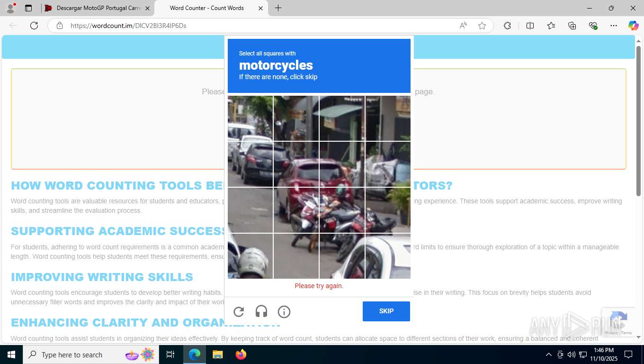View site information lock icon
The height and width of the screenshot is (364, 644).
coord(60,26)
